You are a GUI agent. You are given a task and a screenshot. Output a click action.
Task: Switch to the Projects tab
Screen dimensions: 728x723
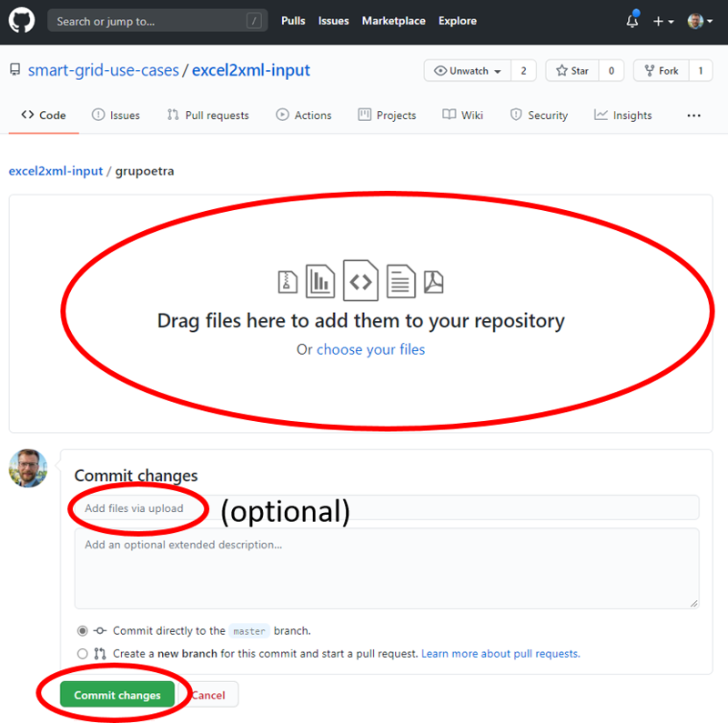coord(387,115)
